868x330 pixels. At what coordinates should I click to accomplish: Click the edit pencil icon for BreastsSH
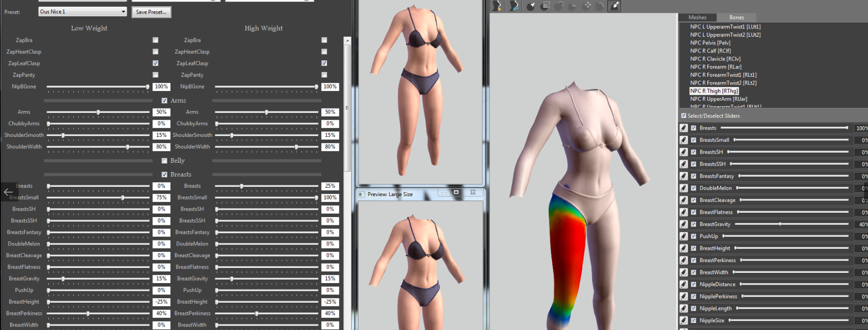pyautogui.click(x=684, y=152)
